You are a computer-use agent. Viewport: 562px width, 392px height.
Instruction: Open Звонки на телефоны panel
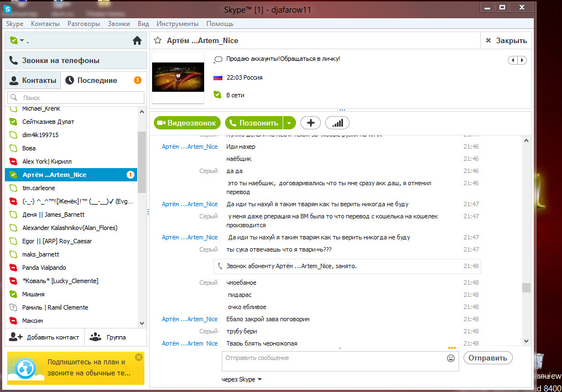(x=76, y=61)
